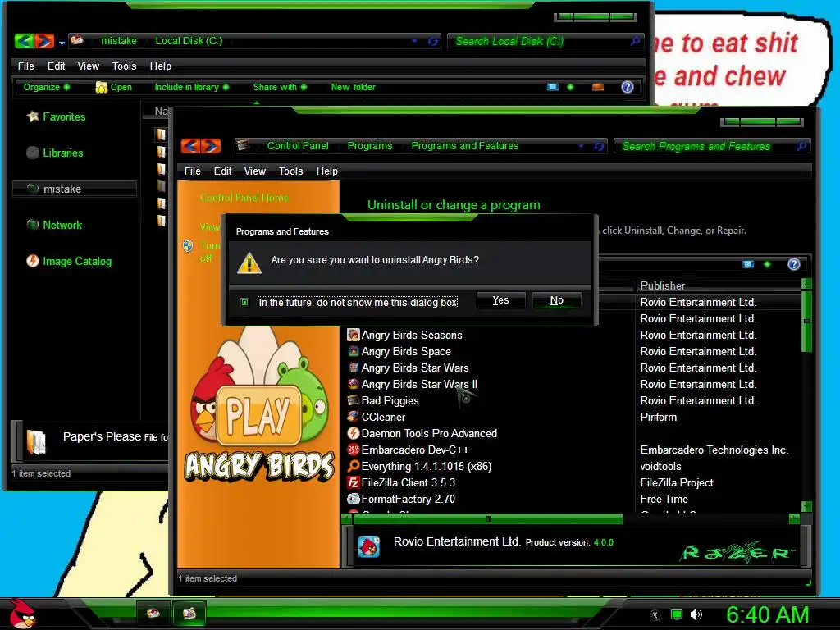Open Tools menu in Programs and Features window
The image size is (840, 630).
[290, 171]
